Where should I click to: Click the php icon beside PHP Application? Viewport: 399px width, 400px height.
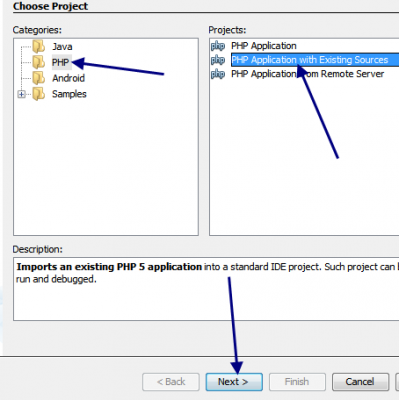click(218, 46)
